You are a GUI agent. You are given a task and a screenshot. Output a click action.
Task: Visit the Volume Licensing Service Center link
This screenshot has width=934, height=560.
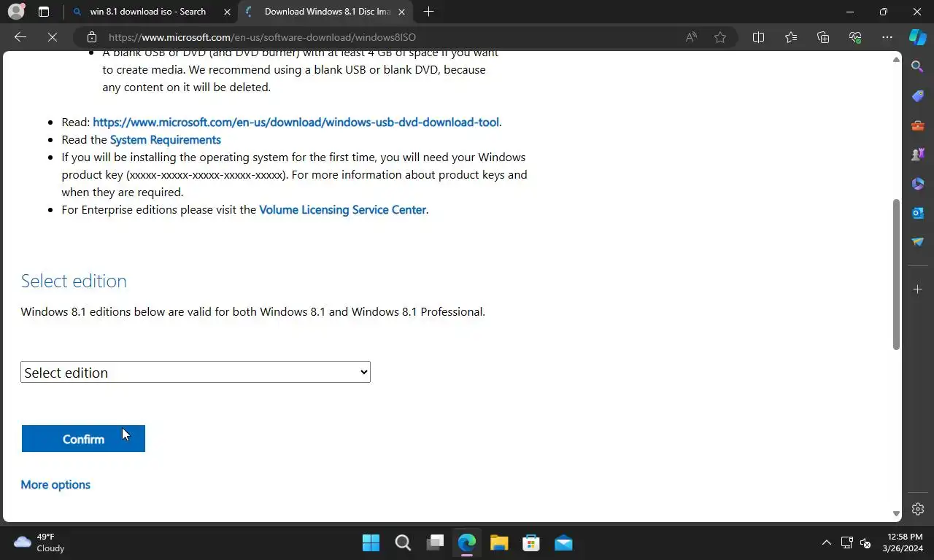342,210
